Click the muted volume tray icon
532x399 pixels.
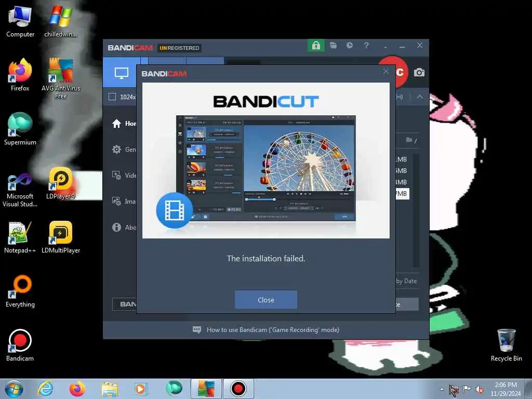pos(480,389)
